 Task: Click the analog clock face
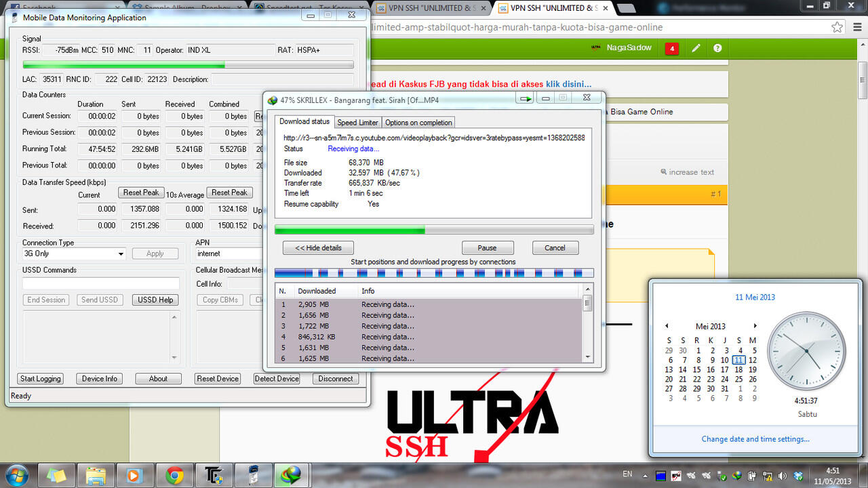(807, 352)
